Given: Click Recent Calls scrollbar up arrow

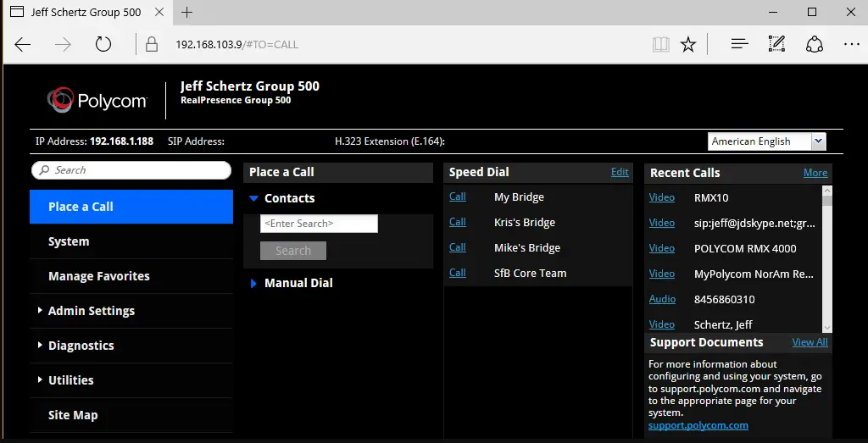Looking at the screenshot, I should tap(827, 190).
